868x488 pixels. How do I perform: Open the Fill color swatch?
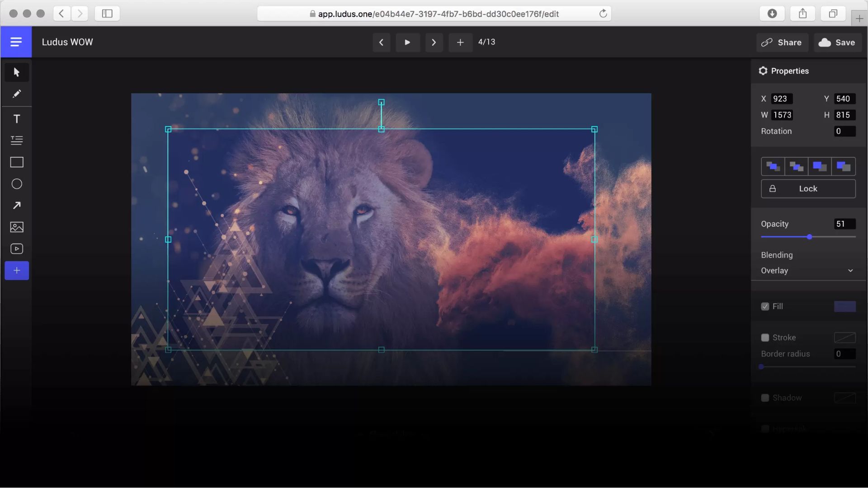[x=844, y=306]
